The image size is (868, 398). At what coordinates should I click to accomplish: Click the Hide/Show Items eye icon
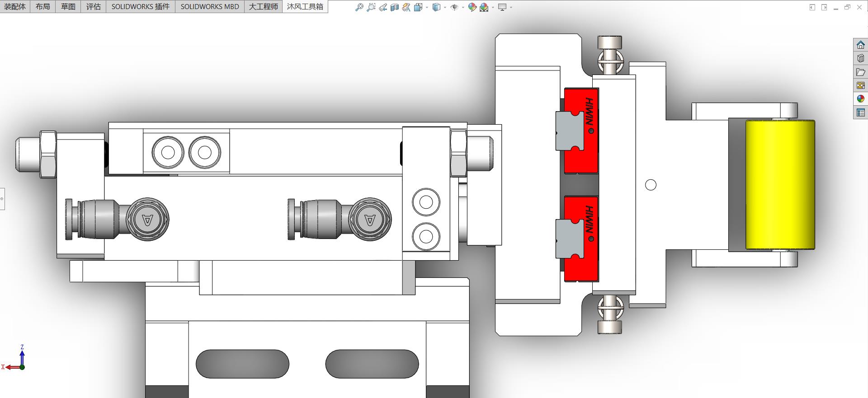point(454,7)
